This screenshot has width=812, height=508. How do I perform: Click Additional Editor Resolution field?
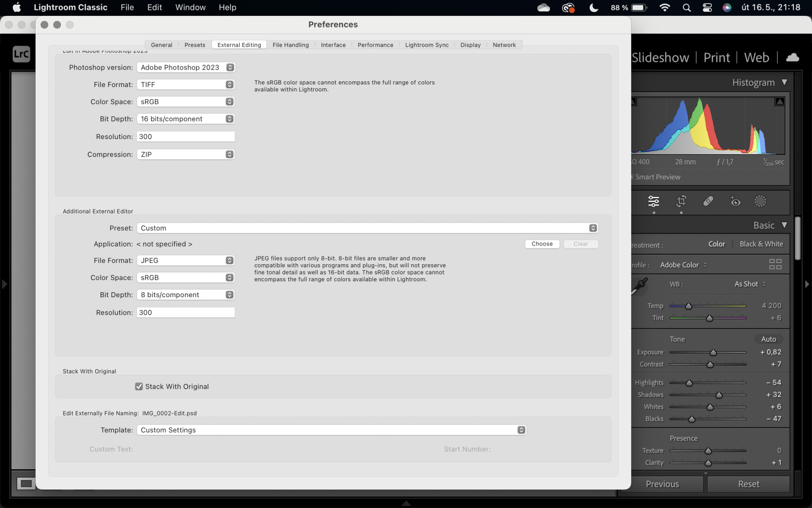point(186,312)
